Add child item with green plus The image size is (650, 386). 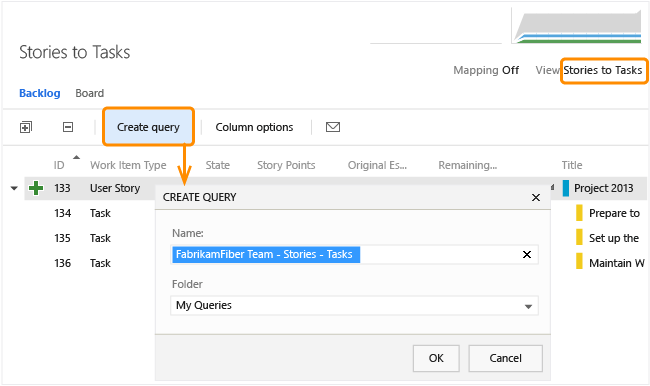point(36,188)
